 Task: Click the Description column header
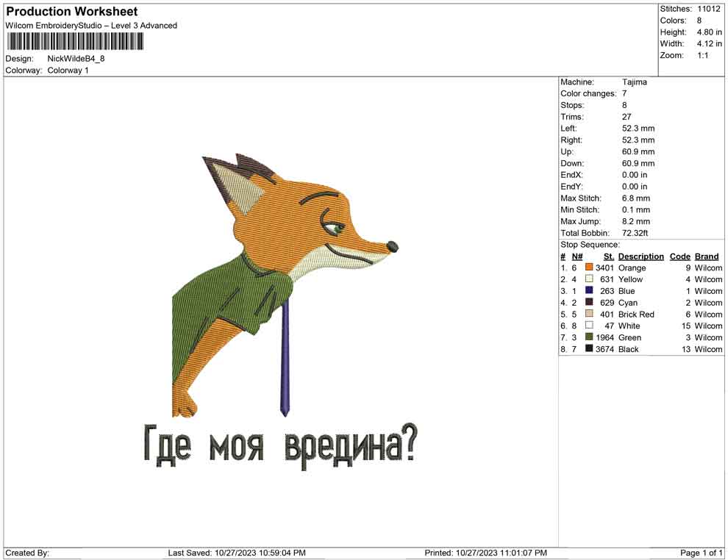tap(640, 256)
